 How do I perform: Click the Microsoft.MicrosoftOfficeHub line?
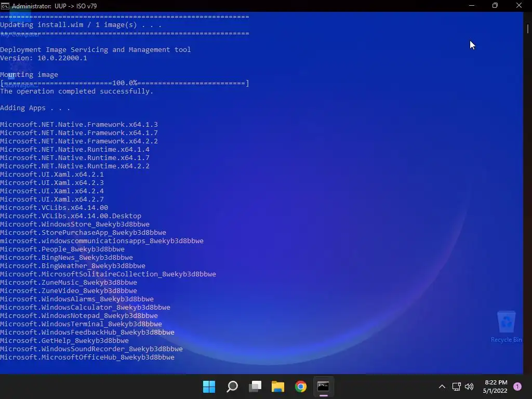(87, 357)
